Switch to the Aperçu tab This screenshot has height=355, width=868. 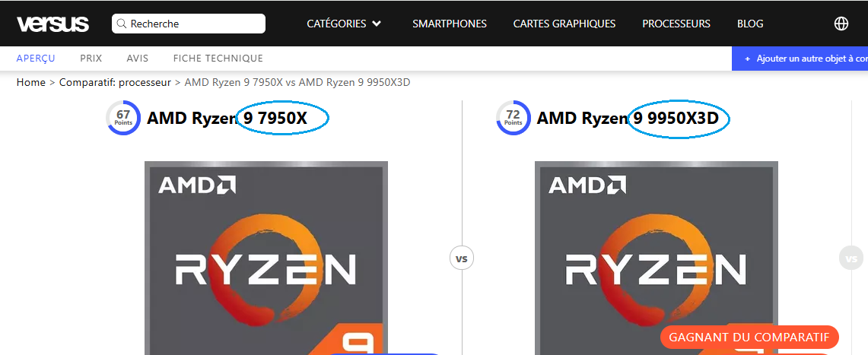[x=36, y=58]
